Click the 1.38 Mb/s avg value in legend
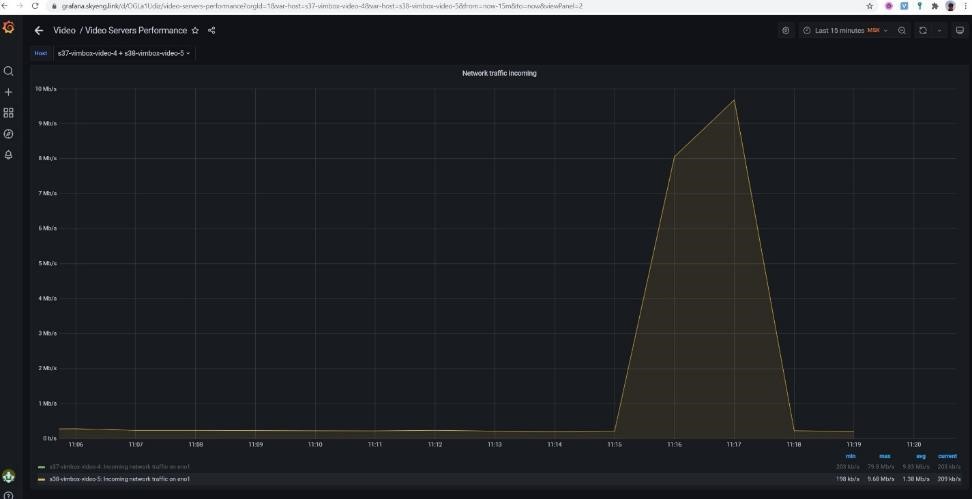972x499 pixels. click(x=918, y=479)
